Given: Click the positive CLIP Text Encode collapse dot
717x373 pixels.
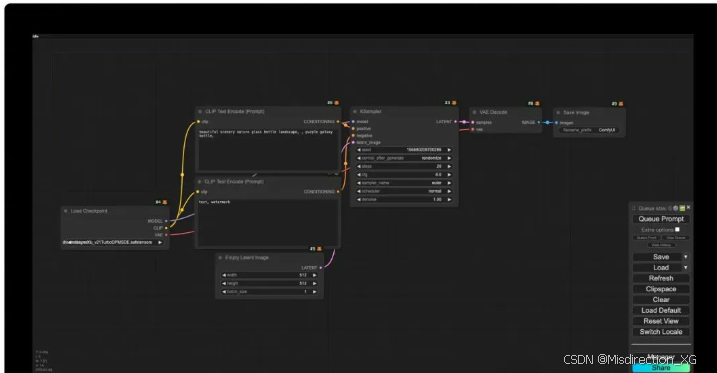Looking at the screenshot, I should pos(200,112).
